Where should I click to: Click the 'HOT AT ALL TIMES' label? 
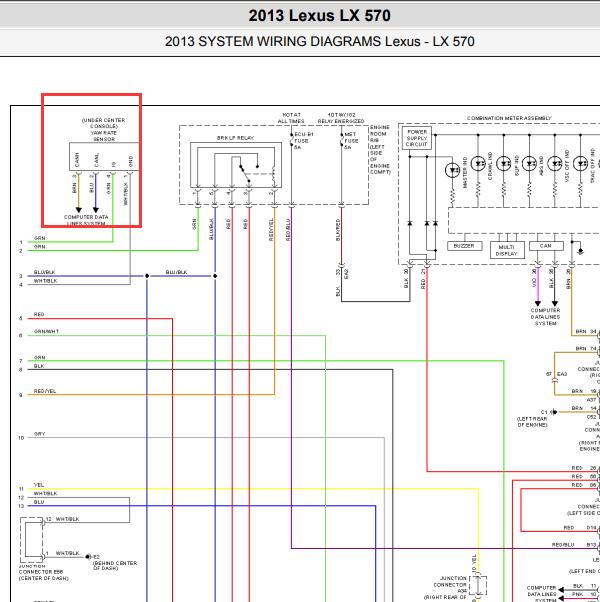(291, 118)
